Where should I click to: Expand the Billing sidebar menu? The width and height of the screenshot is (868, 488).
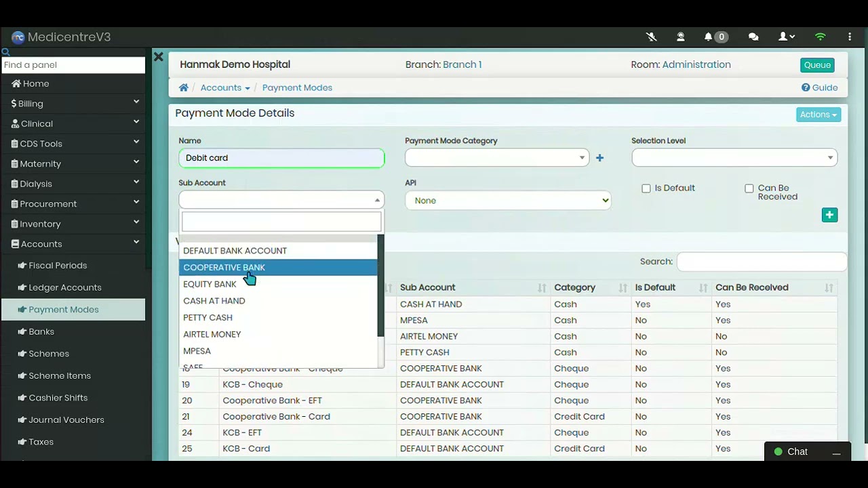tap(73, 104)
